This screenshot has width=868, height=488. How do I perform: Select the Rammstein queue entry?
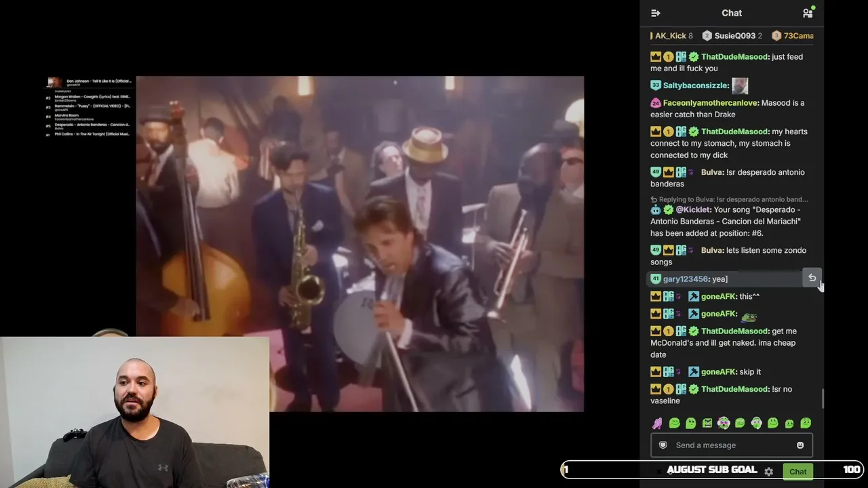[x=89, y=107]
